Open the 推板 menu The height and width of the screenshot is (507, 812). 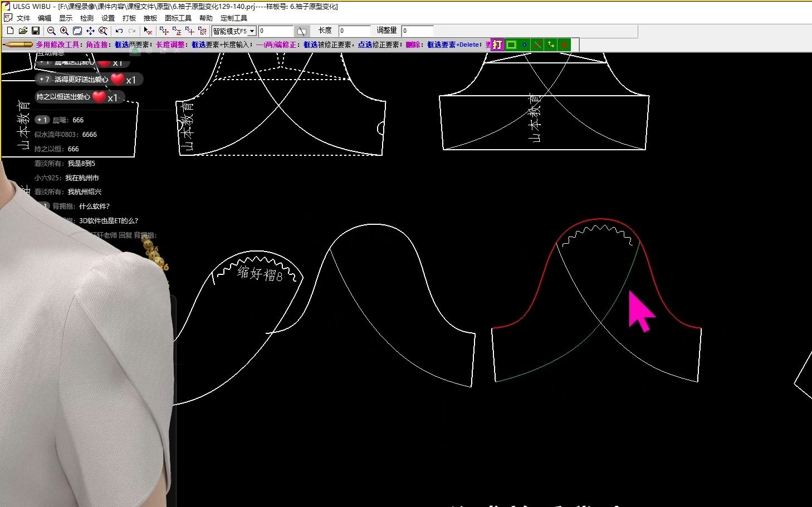(150, 18)
